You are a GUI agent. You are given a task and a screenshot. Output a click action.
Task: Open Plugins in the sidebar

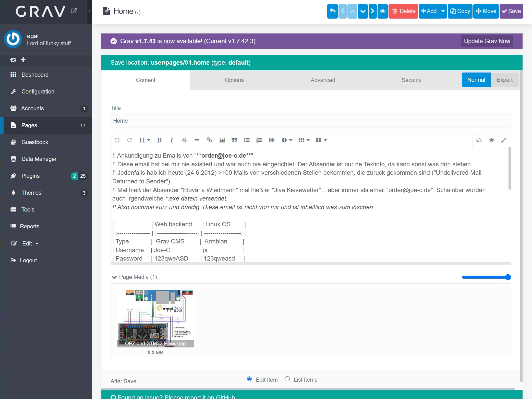[30, 176]
